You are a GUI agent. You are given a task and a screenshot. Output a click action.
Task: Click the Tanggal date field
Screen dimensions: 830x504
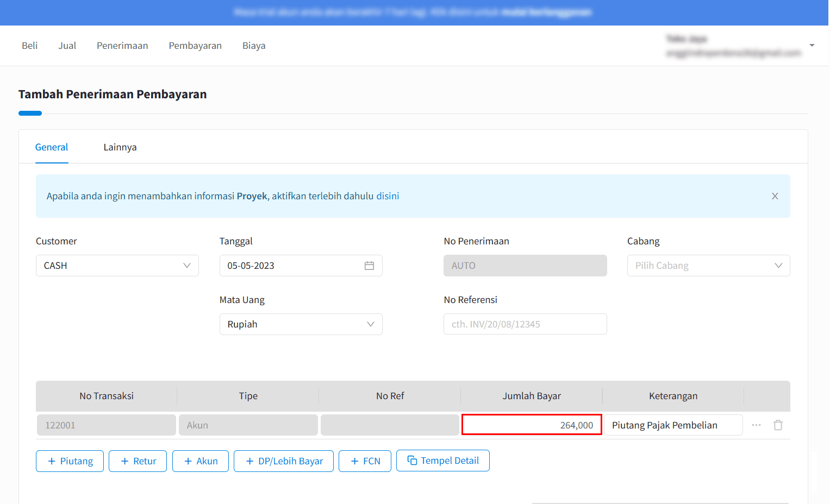pyautogui.click(x=301, y=266)
